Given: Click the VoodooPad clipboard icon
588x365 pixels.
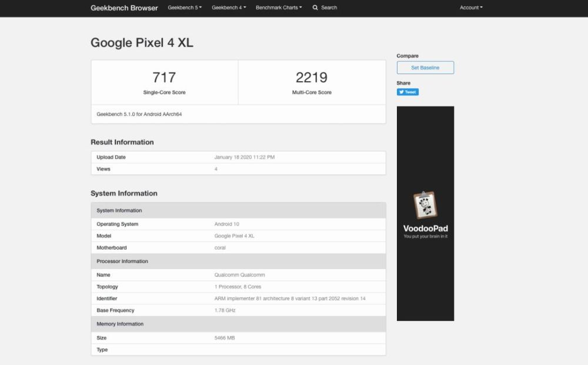Looking at the screenshot, I should click(425, 205).
